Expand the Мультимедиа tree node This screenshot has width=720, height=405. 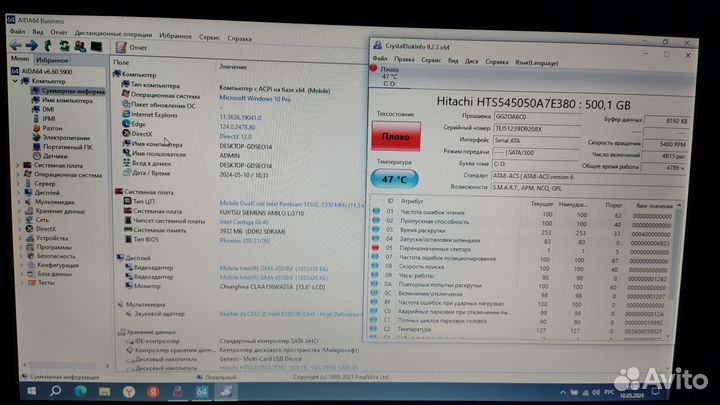pyautogui.click(x=19, y=202)
